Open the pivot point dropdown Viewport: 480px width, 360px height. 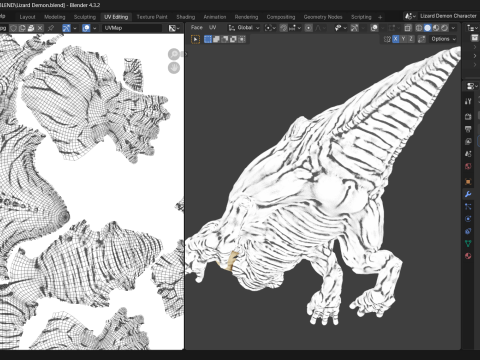[x=270, y=28]
